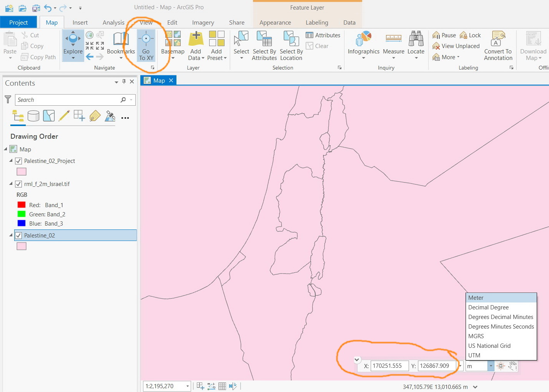Switch to List By Drawing Order view
This screenshot has height=392, width=549.
[18, 116]
